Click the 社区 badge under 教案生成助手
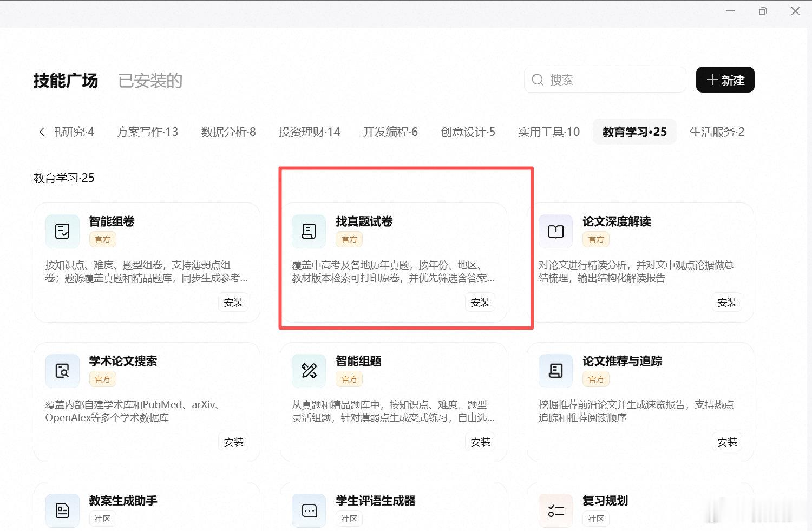The image size is (812, 531). pos(102,519)
